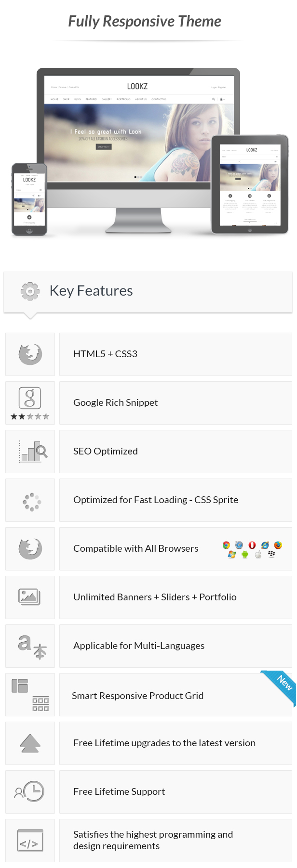297x868 pixels.
Task: Click the smartphone Lookz preview
Action: [29, 199]
